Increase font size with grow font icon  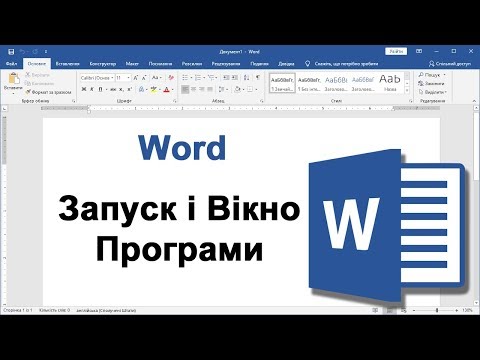[x=136, y=78]
